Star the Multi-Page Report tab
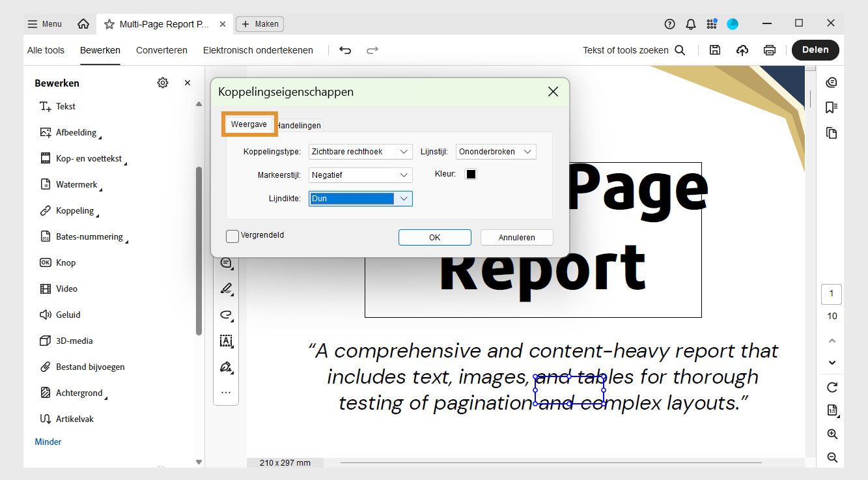The image size is (868, 480). click(109, 24)
